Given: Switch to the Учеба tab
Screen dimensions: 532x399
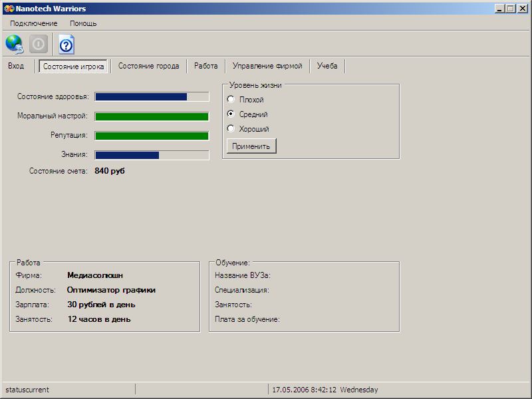Looking at the screenshot, I should pyautogui.click(x=327, y=66).
